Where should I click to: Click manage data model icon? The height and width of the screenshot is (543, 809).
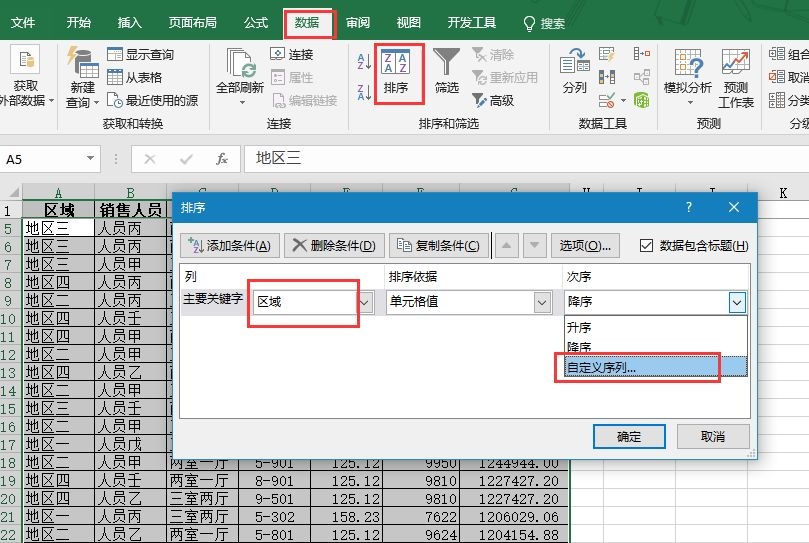click(x=641, y=100)
